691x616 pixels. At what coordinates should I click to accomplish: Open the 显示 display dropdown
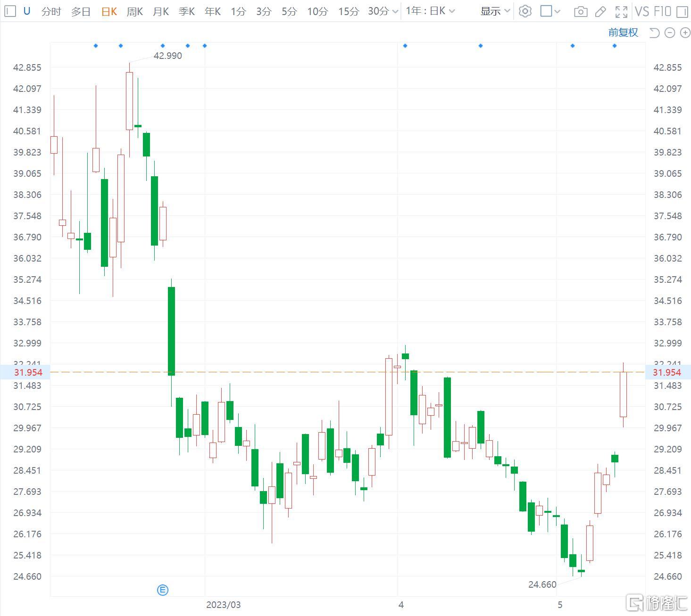tap(493, 11)
